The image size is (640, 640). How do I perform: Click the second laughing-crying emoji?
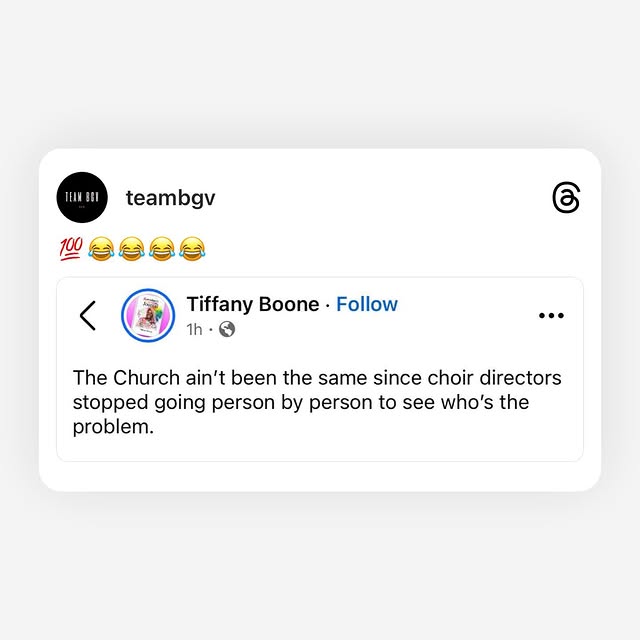tap(131, 249)
